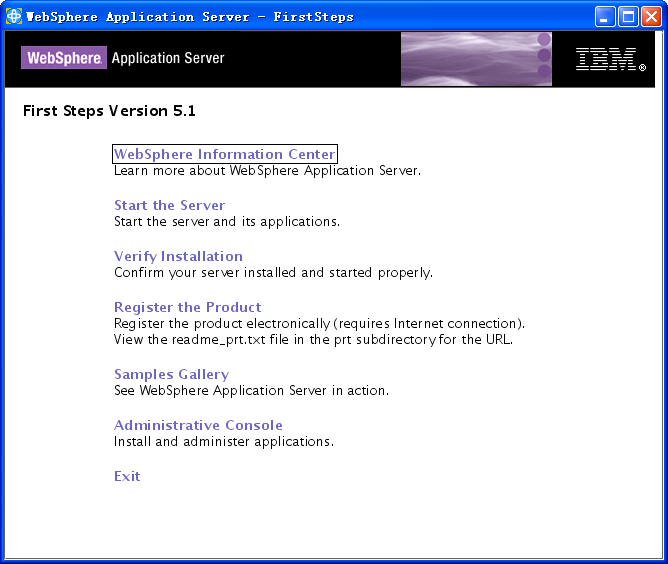This screenshot has height=564, width=668.
Task: Click the readme_prt.txt instruction line
Action: click(313, 339)
